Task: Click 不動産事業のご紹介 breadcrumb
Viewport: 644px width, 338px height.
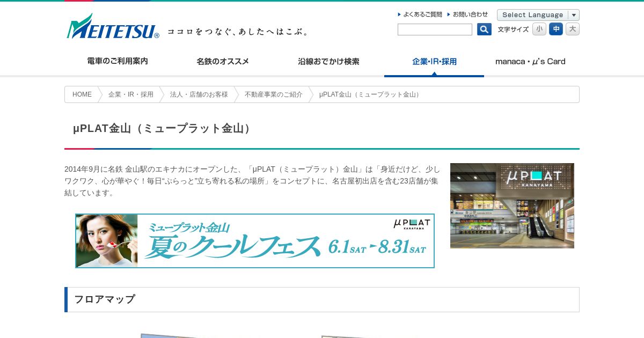Action: pyautogui.click(x=274, y=94)
